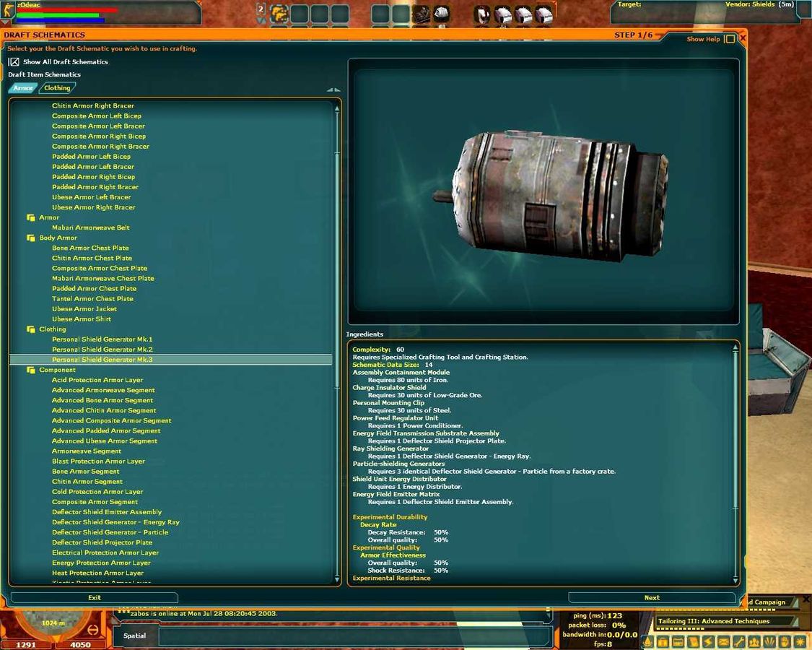Click the Next button
Viewport: 812px width, 650px height.
(x=652, y=597)
